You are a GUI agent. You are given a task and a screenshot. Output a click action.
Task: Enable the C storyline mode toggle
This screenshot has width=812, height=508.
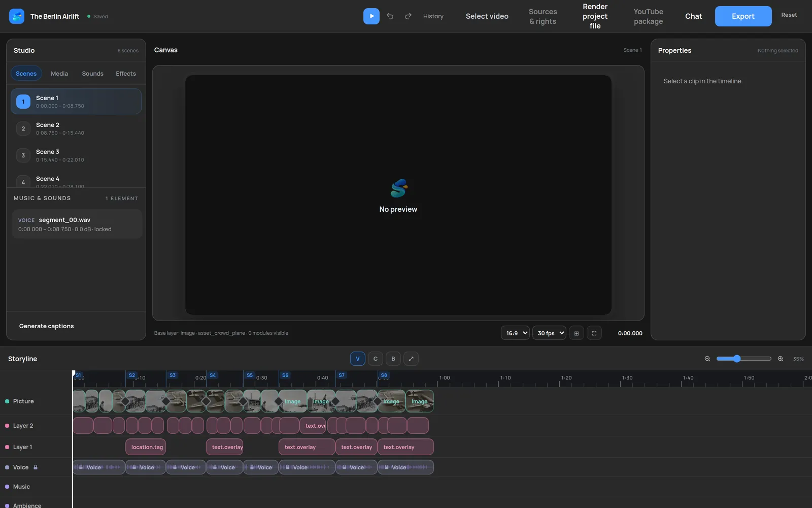point(376,359)
